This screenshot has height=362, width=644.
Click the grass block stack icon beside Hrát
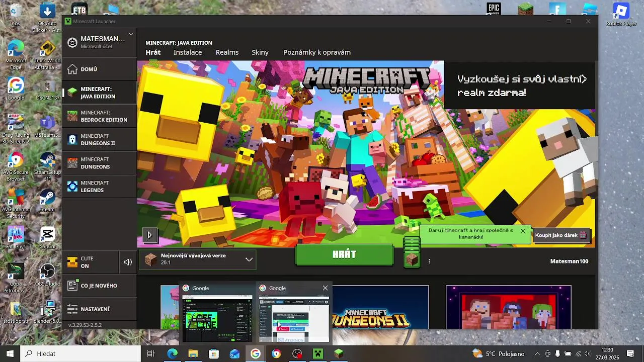412,252
